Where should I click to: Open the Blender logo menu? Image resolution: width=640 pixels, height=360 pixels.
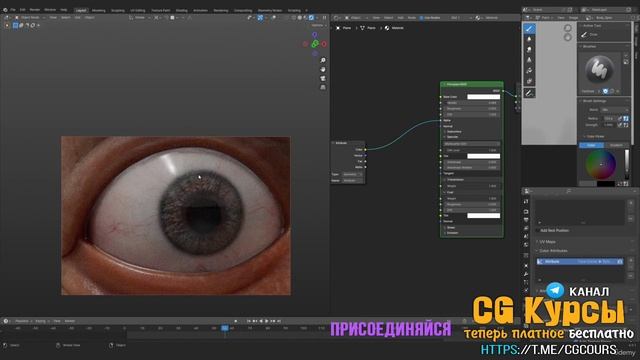pyautogui.click(x=5, y=10)
